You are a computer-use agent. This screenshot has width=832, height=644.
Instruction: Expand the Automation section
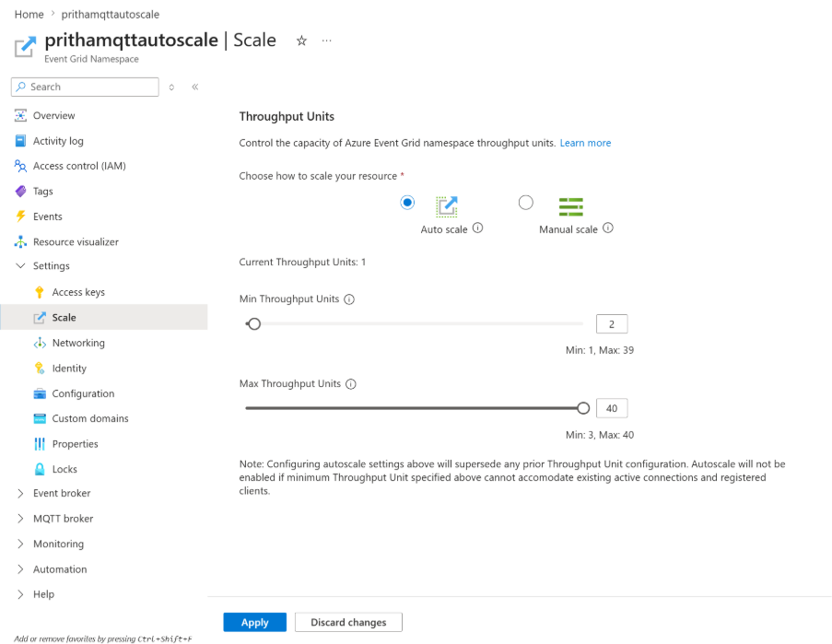pos(20,569)
